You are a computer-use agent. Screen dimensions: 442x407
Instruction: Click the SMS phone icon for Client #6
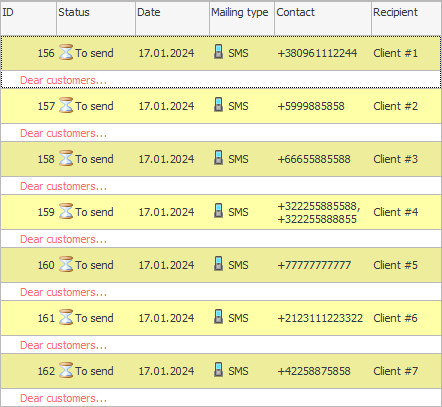click(218, 317)
